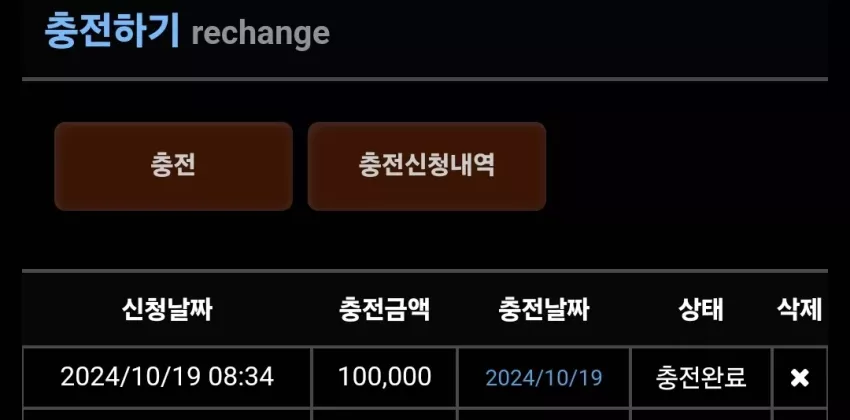Click the divider line below the page title
The image size is (850, 420).
pos(425,79)
